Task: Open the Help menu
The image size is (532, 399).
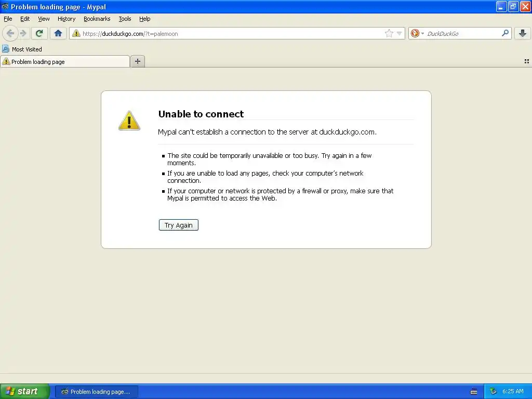Action: 145,19
